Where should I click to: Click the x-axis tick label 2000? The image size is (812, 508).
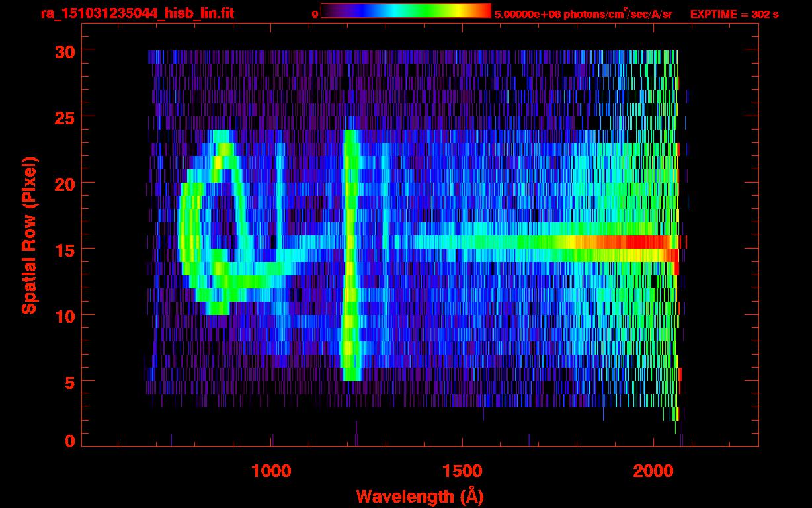pyautogui.click(x=653, y=471)
